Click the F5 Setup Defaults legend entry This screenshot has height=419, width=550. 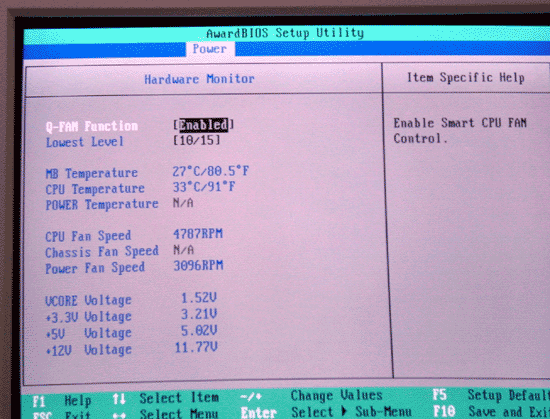click(x=491, y=395)
